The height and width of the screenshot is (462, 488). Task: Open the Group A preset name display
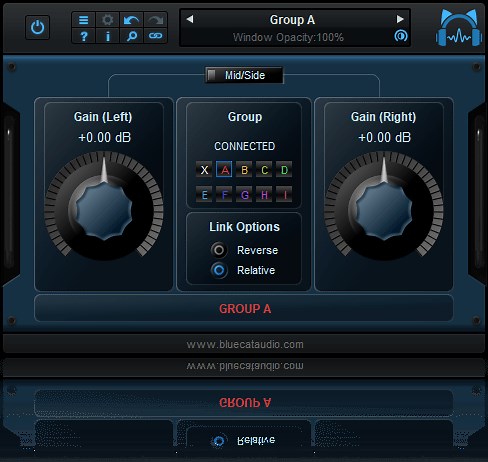[x=292, y=20]
